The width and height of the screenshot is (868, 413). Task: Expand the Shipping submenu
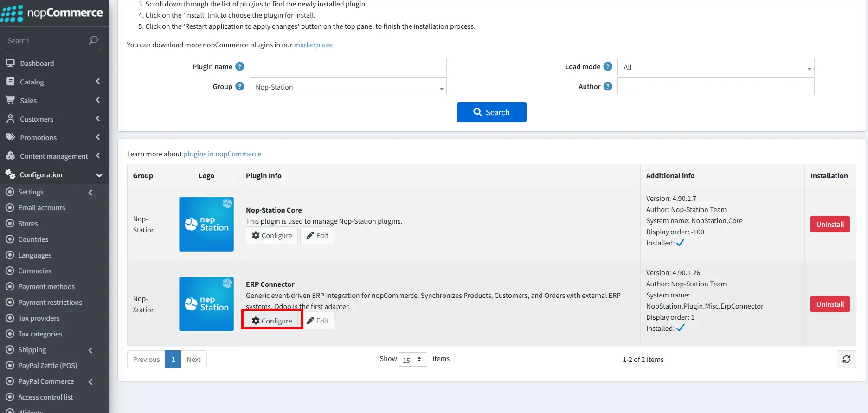click(x=55, y=350)
